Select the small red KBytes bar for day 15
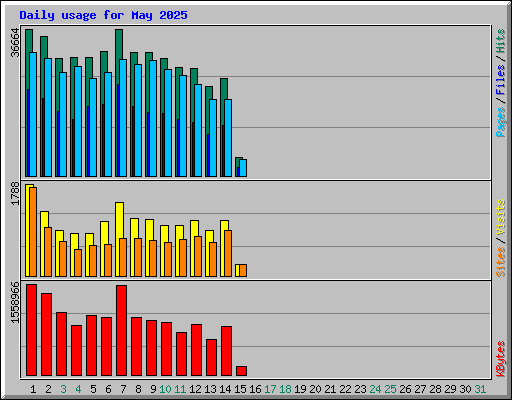Image resolution: width=512 pixels, height=400 pixels. 241,371
